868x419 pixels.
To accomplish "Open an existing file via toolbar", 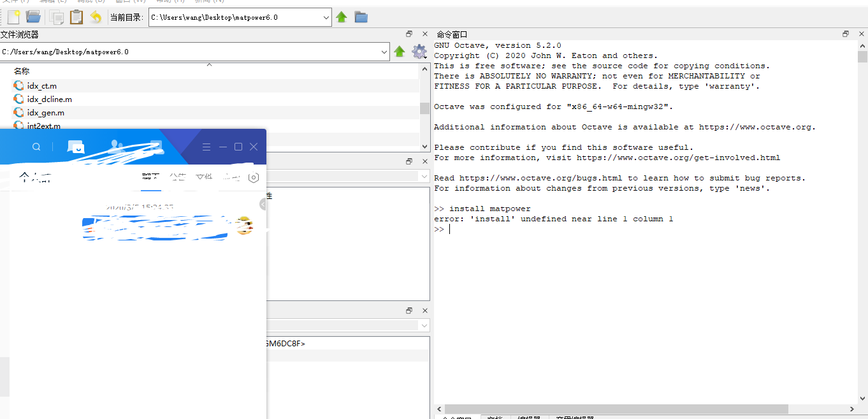I will click(33, 17).
